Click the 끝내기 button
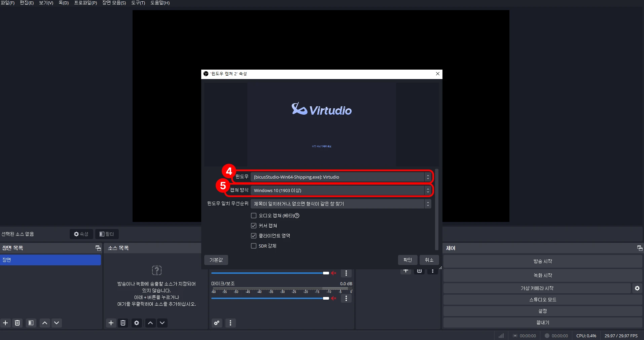Image resolution: width=644 pixels, height=340 pixels. point(543,323)
